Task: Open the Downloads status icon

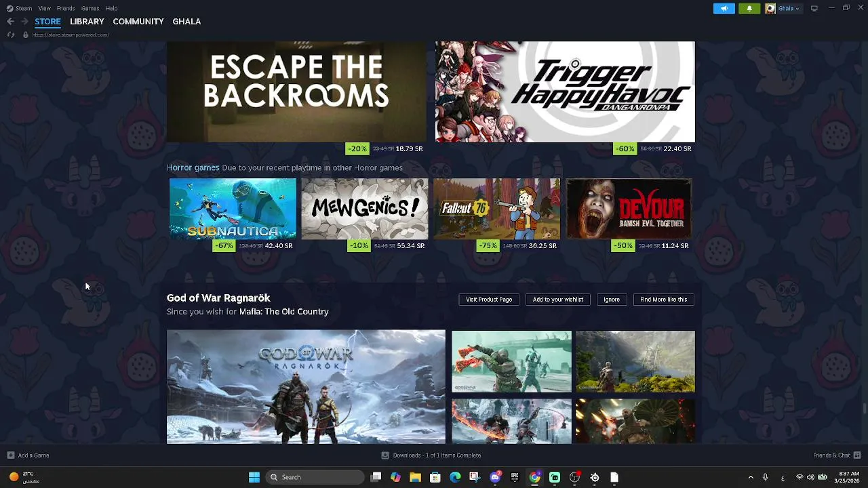Action: point(385,455)
